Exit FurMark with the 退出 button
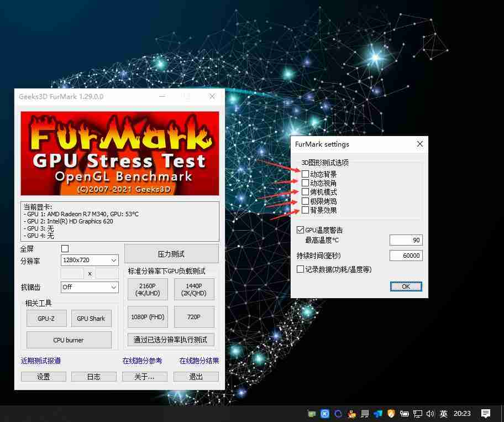 tap(196, 377)
